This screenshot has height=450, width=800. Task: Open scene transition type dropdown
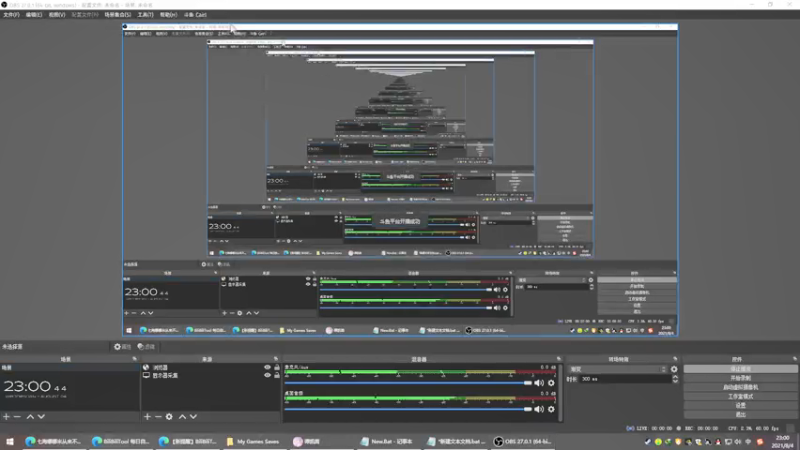tap(618, 369)
